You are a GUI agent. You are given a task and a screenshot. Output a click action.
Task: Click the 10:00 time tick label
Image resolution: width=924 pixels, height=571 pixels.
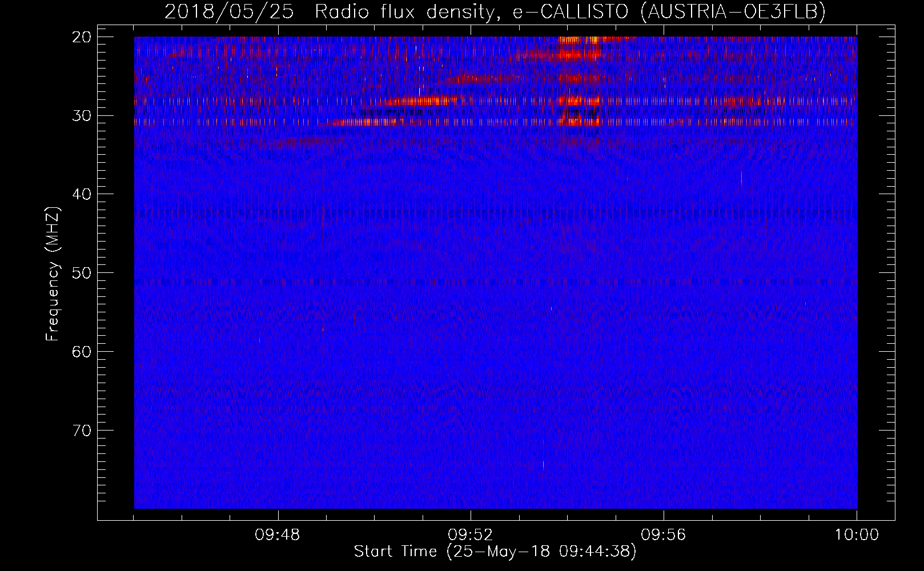click(x=857, y=535)
